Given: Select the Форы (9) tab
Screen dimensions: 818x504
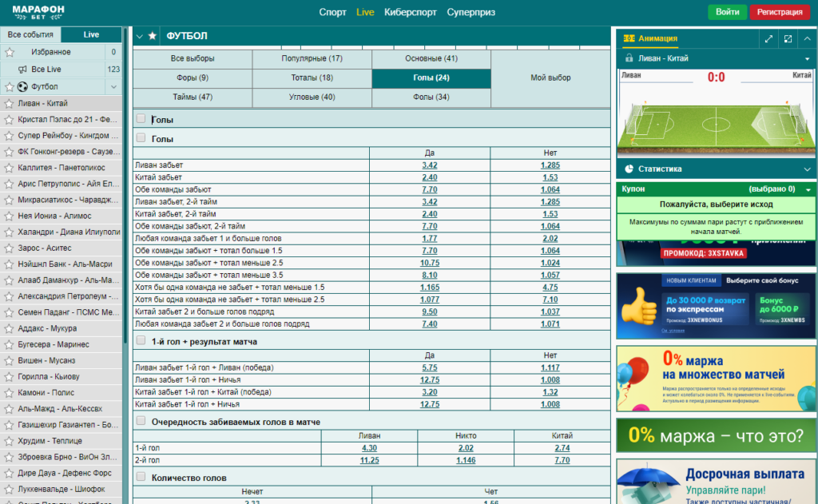Looking at the screenshot, I should coord(193,77).
